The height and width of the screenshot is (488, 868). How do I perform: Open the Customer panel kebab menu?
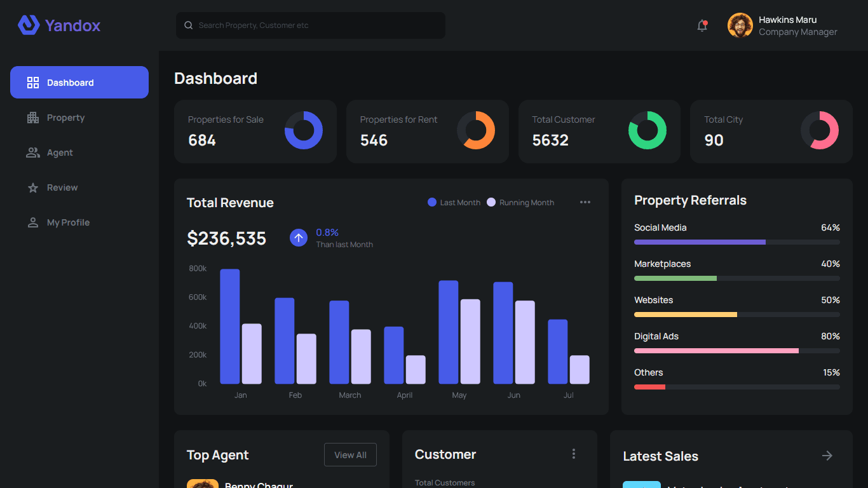coord(574,453)
